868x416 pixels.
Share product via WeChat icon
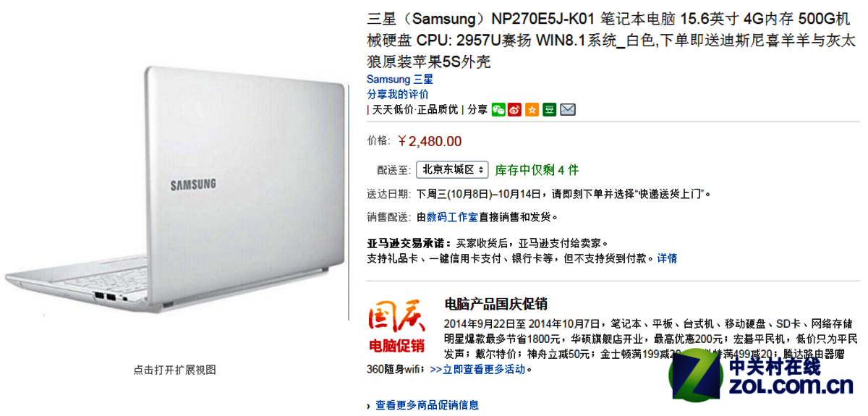coord(498,110)
